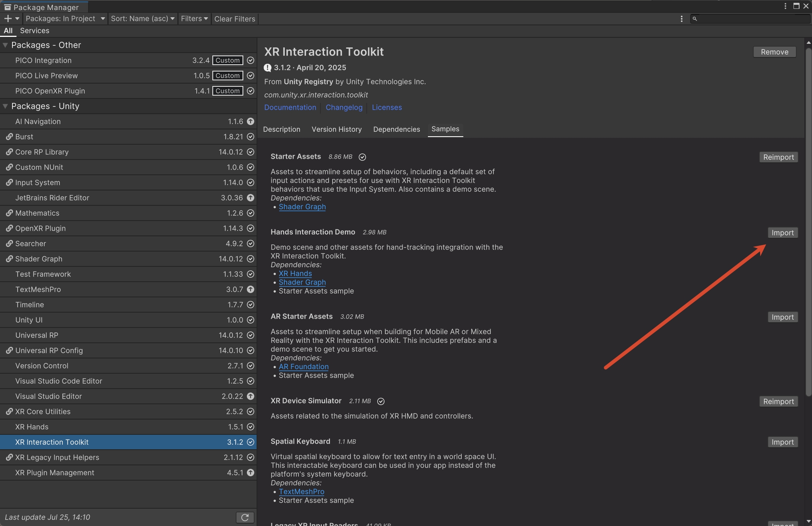Open the Licenses link
The image size is (812, 526).
coord(387,107)
